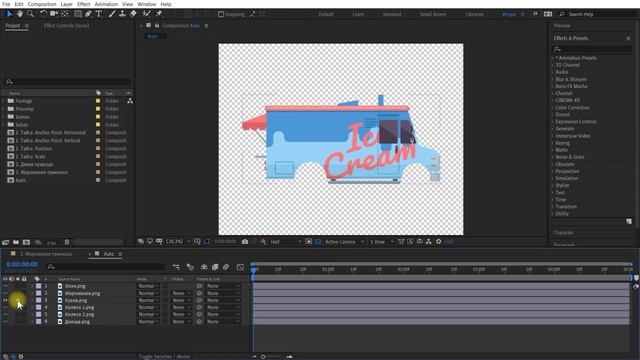The height and width of the screenshot is (360, 640).
Task: Click the snapshot camera icon in viewer
Action: 245,242
